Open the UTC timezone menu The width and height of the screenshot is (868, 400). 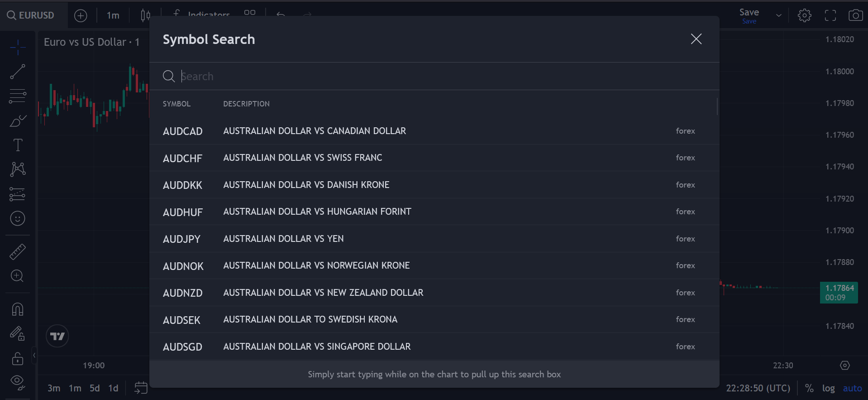[758, 388]
